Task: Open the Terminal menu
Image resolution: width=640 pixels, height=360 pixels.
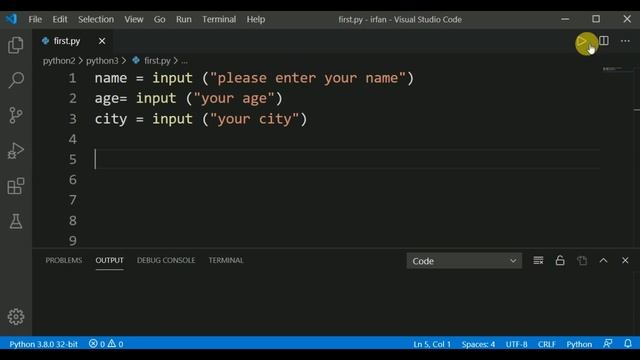Action: point(219,19)
